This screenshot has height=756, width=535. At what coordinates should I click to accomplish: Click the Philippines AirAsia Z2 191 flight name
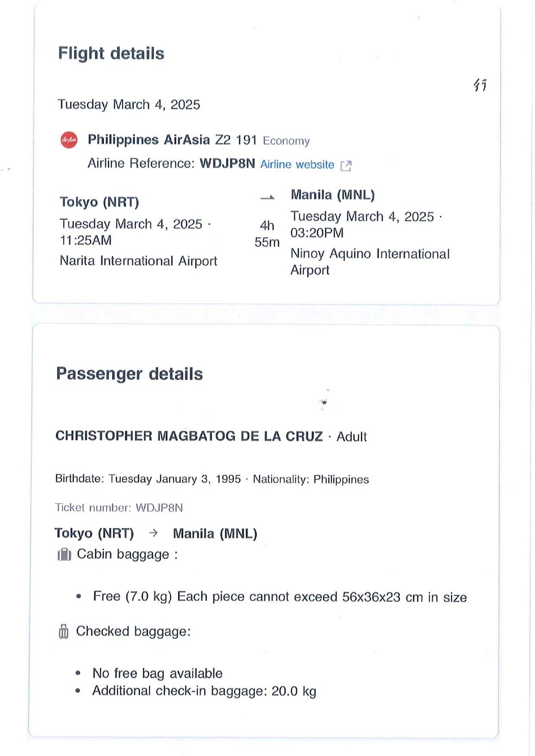172,140
